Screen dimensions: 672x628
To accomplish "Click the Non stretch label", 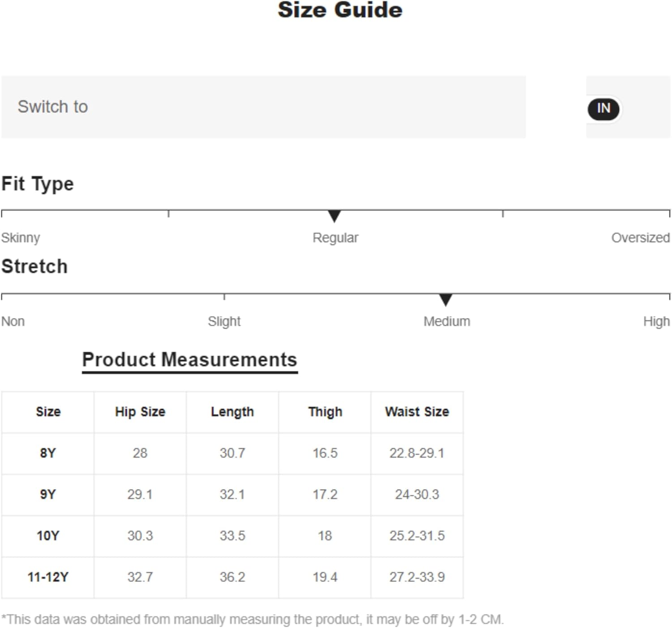I will 13,321.
